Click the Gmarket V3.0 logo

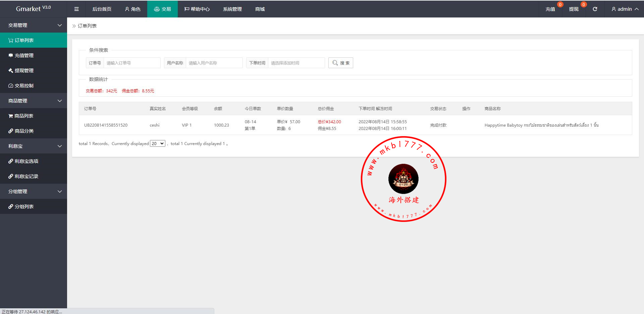pyautogui.click(x=34, y=9)
